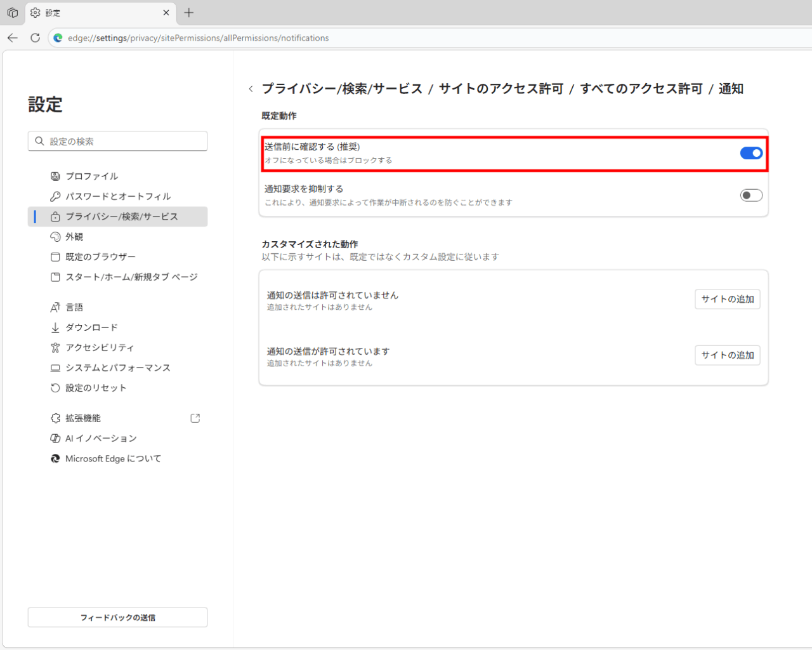Open パスワードとオートフィル section

tap(118, 197)
